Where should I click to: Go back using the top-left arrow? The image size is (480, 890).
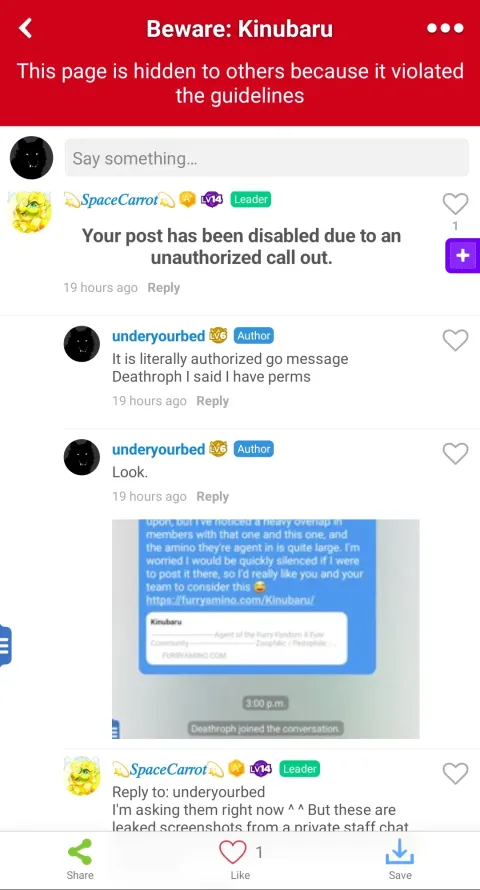25,28
